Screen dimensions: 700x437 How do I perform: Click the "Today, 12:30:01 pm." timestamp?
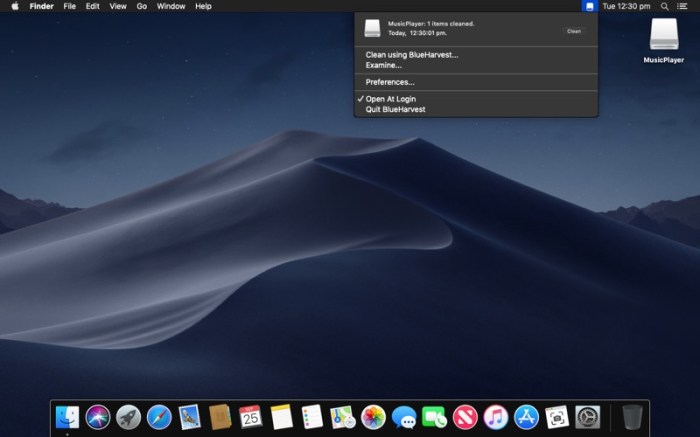click(417, 33)
